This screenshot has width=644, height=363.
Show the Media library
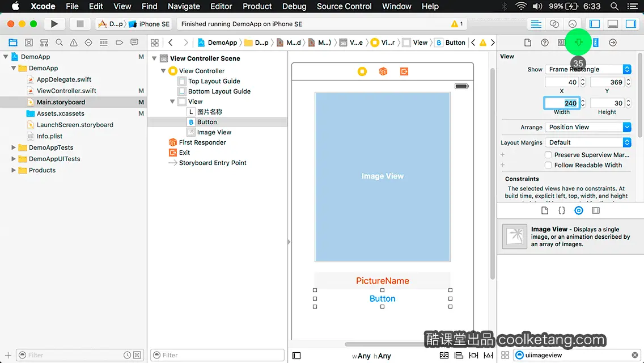click(x=596, y=210)
